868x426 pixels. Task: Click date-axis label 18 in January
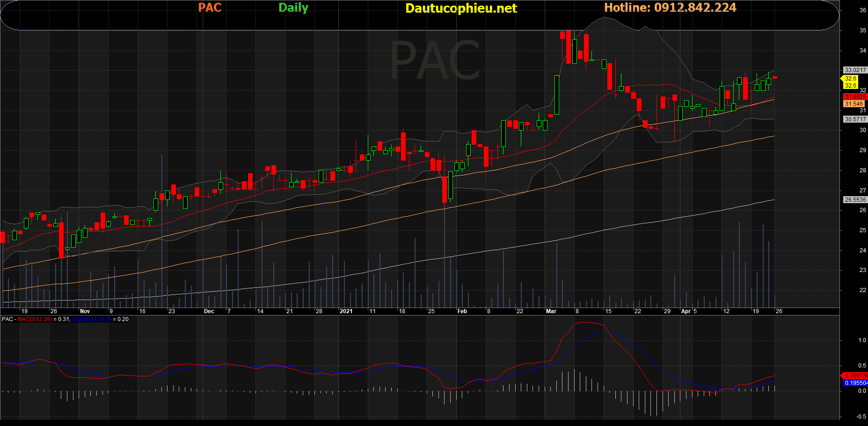(401, 311)
